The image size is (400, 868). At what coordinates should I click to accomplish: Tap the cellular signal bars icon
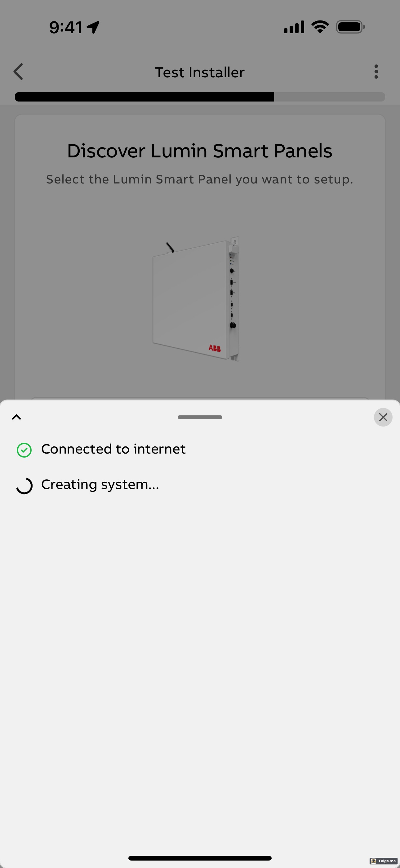click(294, 27)
